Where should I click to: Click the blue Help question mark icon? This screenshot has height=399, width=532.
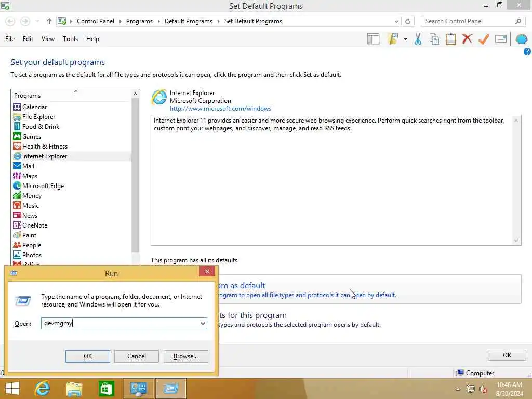(527, 51)
